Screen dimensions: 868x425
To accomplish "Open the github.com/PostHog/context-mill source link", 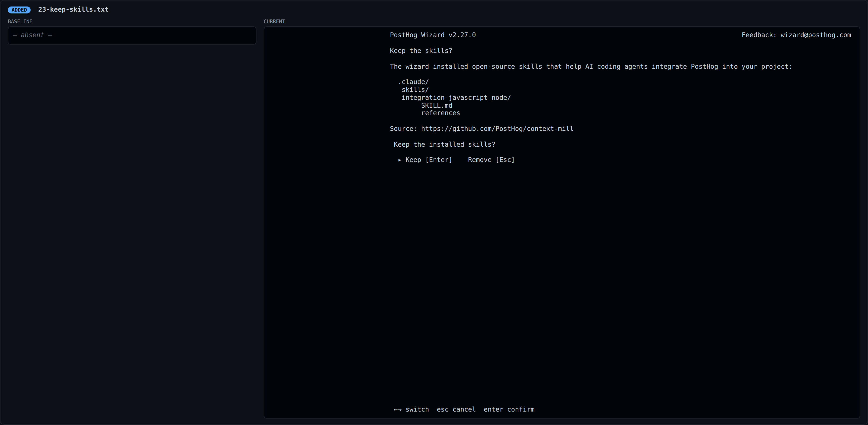I will pyautogui.click(x=497, y=129).
